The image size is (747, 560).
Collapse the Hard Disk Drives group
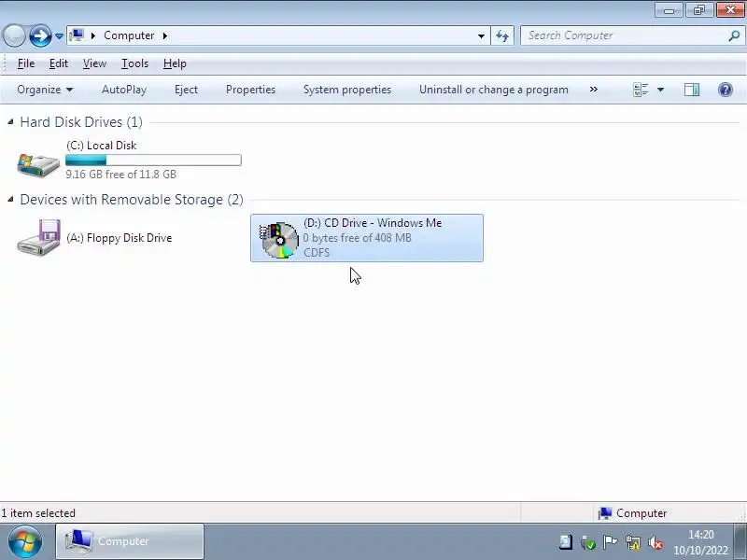pyautogui.click(x=10, y=122)
